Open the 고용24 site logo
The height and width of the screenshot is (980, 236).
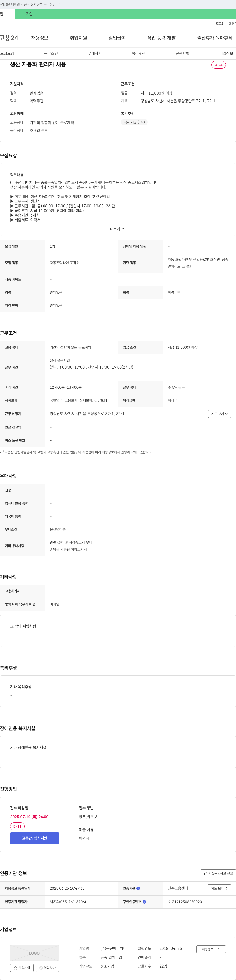pyautogui.click(x=9, y=38)
